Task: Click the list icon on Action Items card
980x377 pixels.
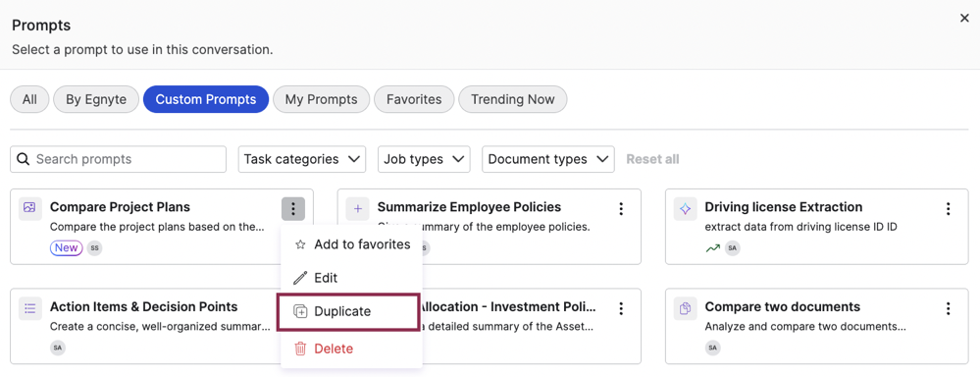Action: click(x=29, y=308)
